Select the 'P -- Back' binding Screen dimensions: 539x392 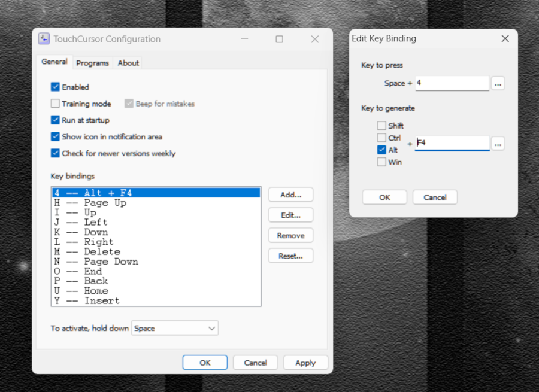click(x=156, y=281)
